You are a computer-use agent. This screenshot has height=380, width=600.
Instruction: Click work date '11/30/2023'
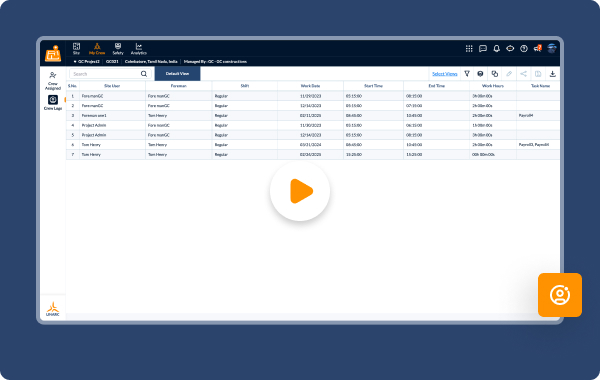[310, 126]
